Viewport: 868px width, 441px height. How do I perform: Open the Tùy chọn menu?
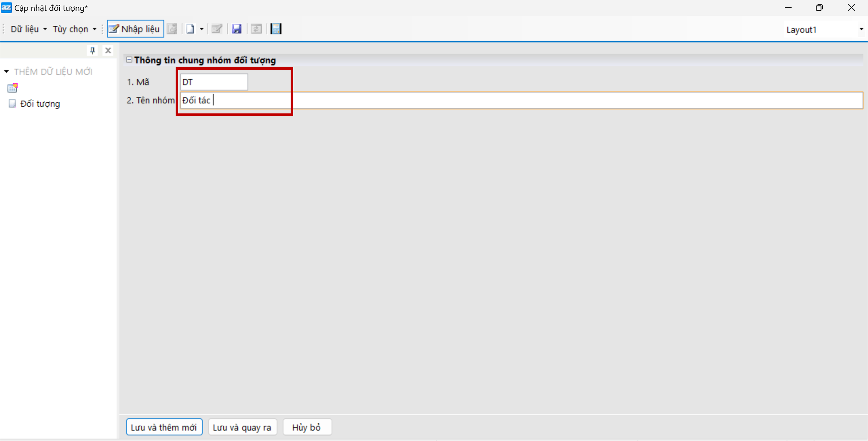tap(74, 29)
